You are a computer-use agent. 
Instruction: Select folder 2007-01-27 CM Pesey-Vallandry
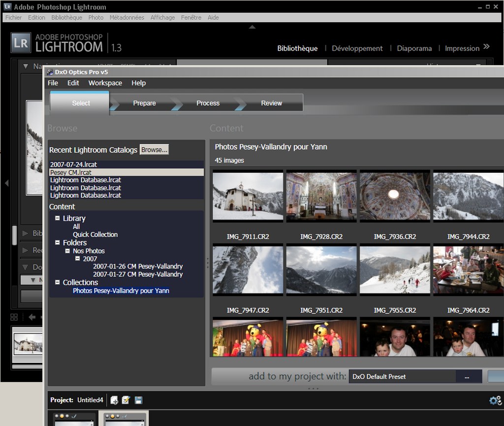(138, 274)
